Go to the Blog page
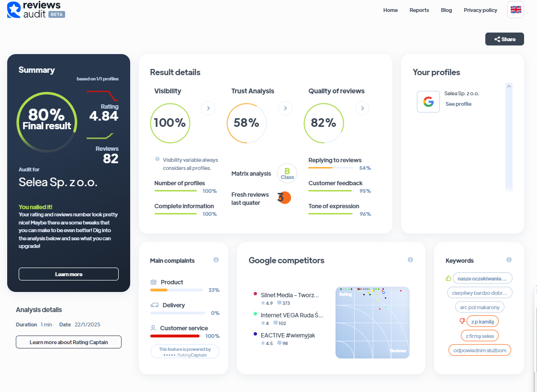 coord(446,10)
